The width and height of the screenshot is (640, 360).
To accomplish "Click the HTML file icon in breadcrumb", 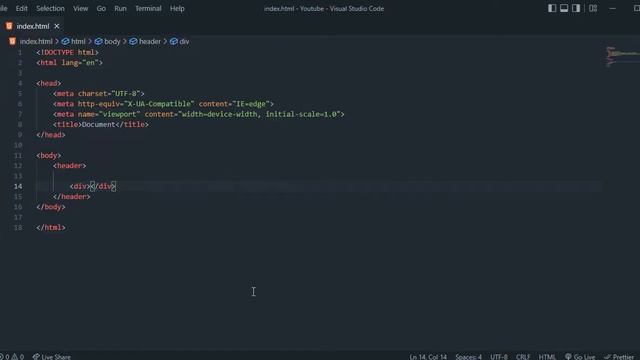I will coord(12,41).
